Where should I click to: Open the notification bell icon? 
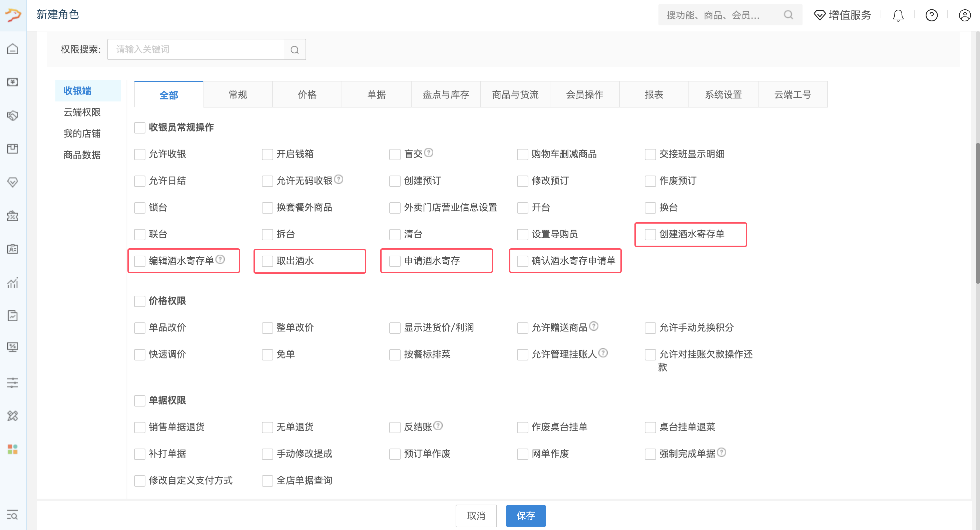click(898, 15)
